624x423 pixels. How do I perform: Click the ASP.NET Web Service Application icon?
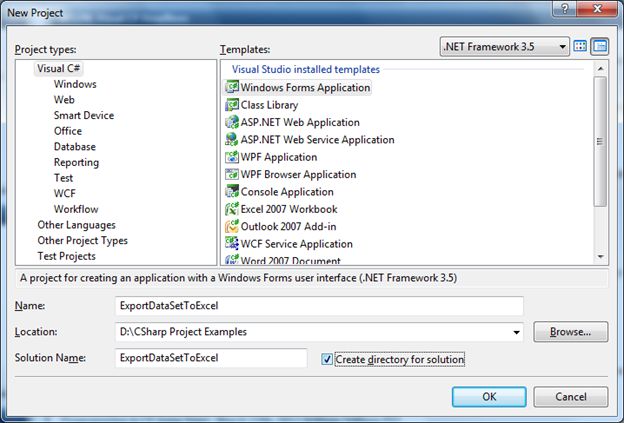coord(232,139)
